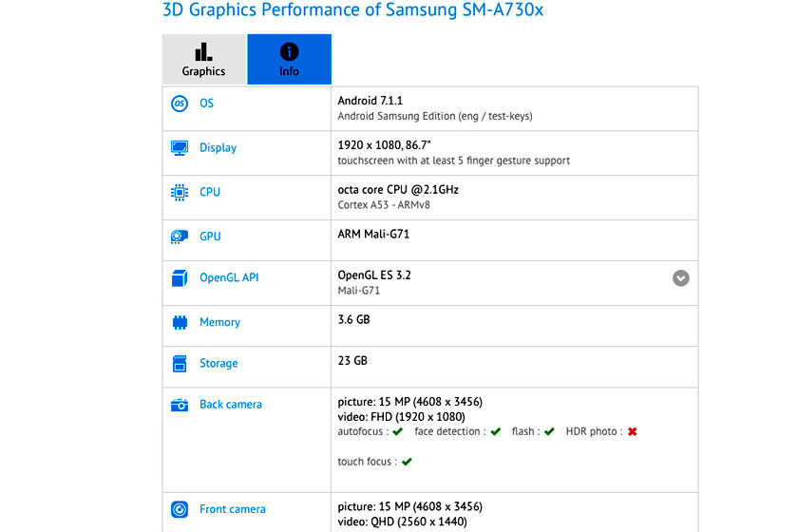Image resolution: width=798 pixels, height=532 pixels.
Task: Click the HDR photo red cross
Action: point(632,431)
